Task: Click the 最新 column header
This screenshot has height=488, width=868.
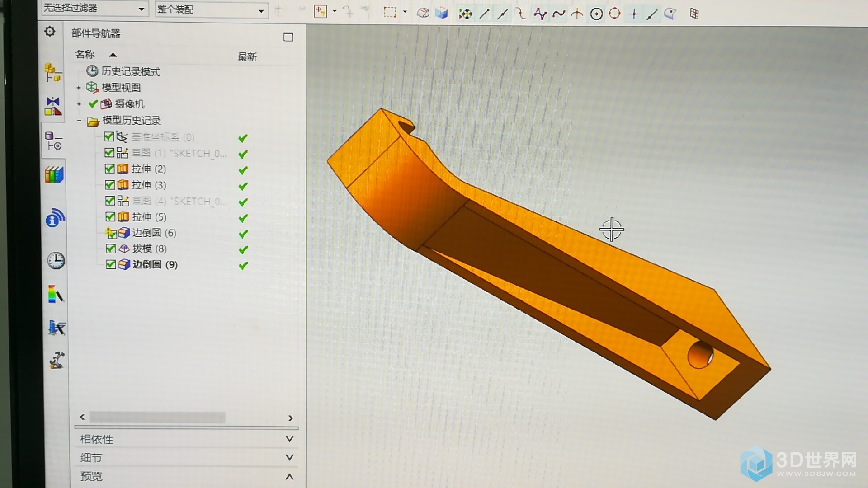Action: (x=247, y=57)
